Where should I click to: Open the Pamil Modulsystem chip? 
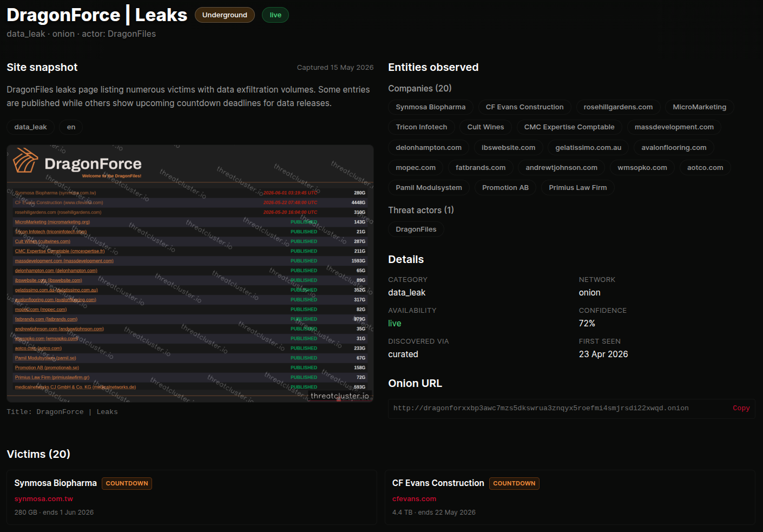pyautogui.click(x=429, y=188)
